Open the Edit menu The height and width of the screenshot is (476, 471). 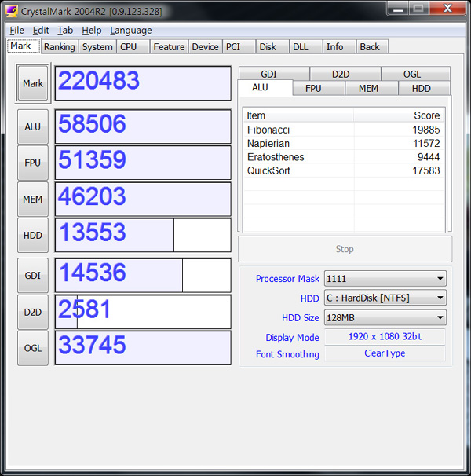pos(41,31)
